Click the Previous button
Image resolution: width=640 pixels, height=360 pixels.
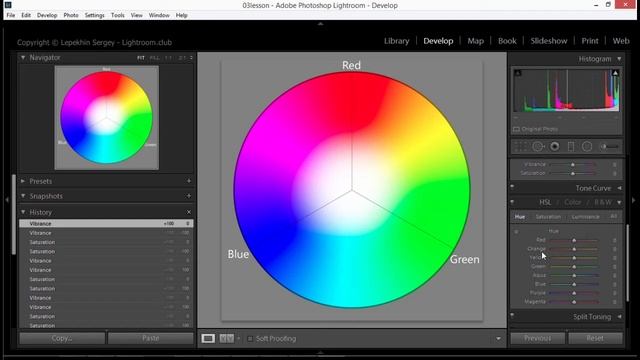(538, 338)
